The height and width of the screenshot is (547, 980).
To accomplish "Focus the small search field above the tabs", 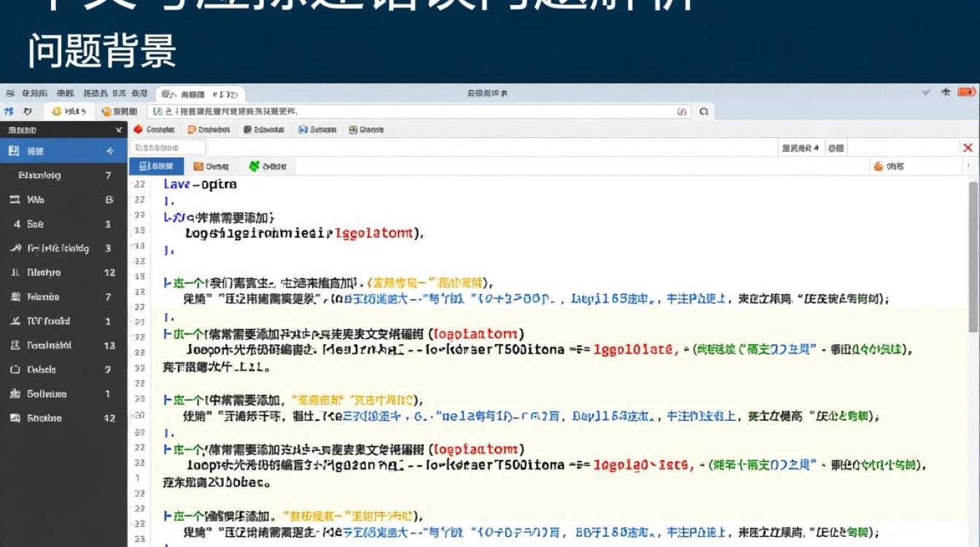I will (x=167, y=147).
